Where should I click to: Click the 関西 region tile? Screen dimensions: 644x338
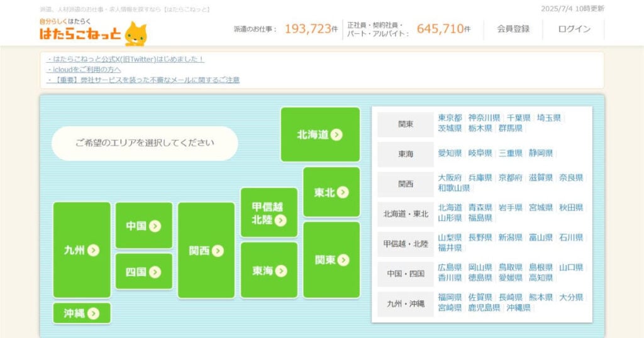pyautogui.click(x=206, y=250)
